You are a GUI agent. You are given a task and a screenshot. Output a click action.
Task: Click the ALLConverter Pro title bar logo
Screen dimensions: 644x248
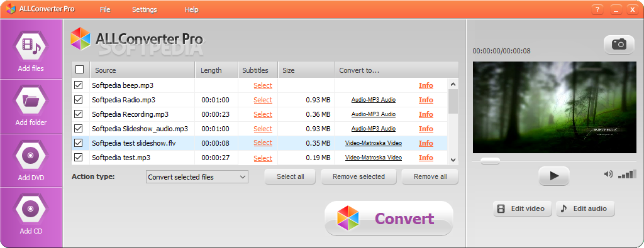(x=11, y=9)
